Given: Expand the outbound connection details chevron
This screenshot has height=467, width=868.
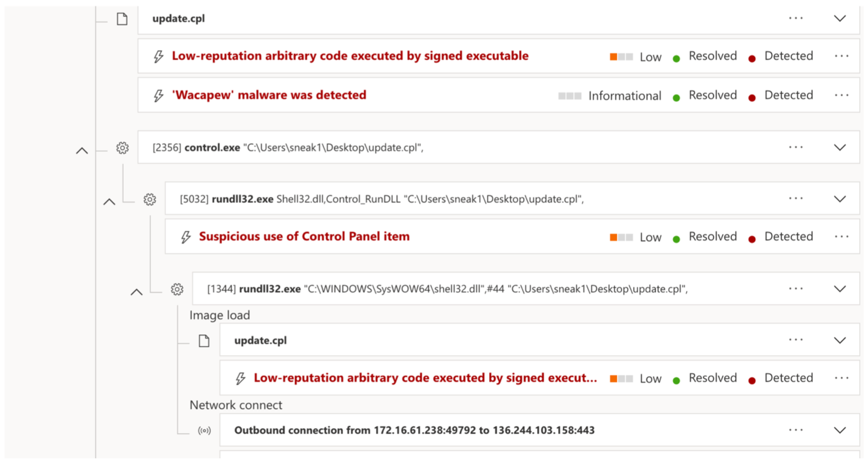Looking at the screenshot, I should [x=840, y=430].
